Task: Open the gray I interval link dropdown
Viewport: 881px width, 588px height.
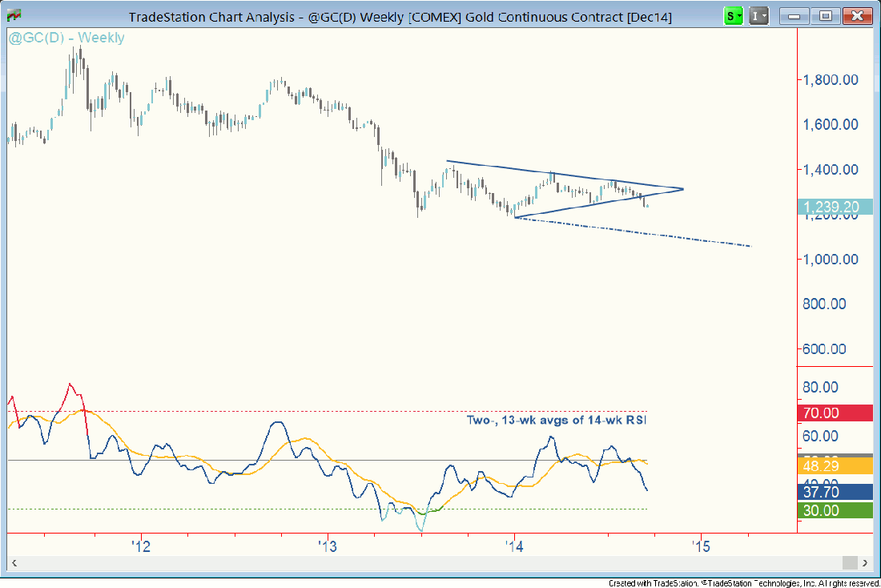Action: (x=759, y=16)
